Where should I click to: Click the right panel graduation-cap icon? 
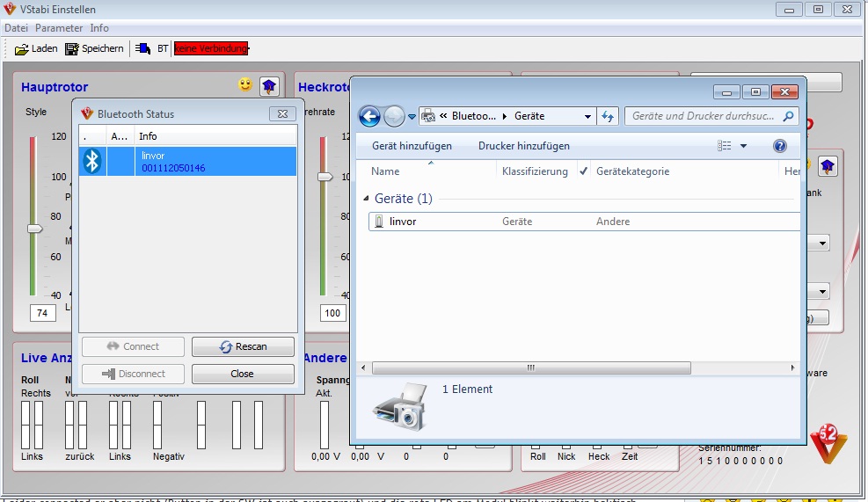click(828, 166)
